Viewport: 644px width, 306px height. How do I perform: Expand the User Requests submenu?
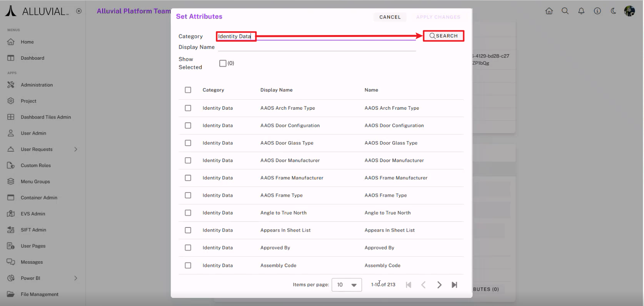76,149
